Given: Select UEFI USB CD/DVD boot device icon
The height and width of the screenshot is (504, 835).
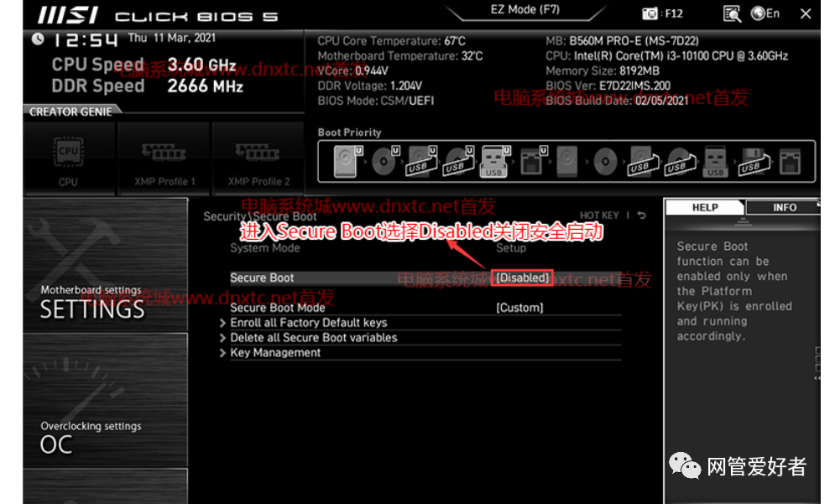Looking at the screenshot, I should pos(458,161).
